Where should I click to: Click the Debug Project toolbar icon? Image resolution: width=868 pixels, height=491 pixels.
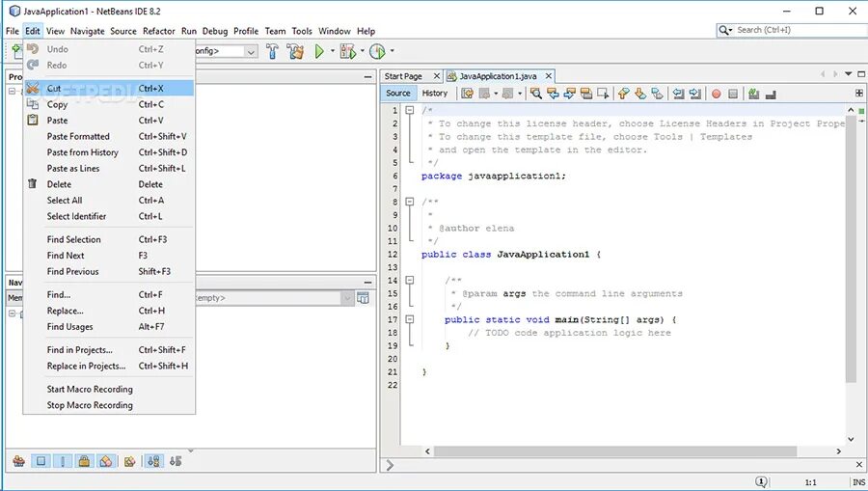[347, 51]
